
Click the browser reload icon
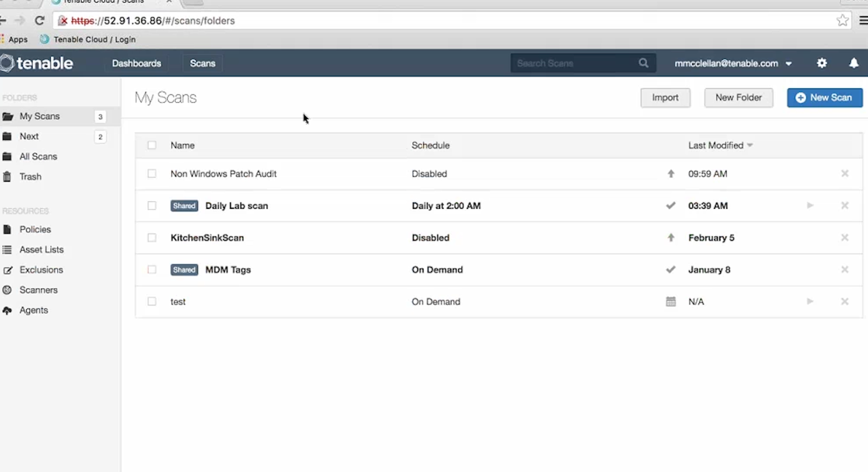pos(39,21)
